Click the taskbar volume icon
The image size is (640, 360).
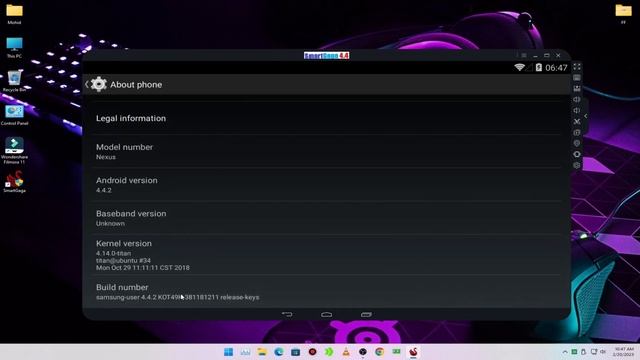603,352
